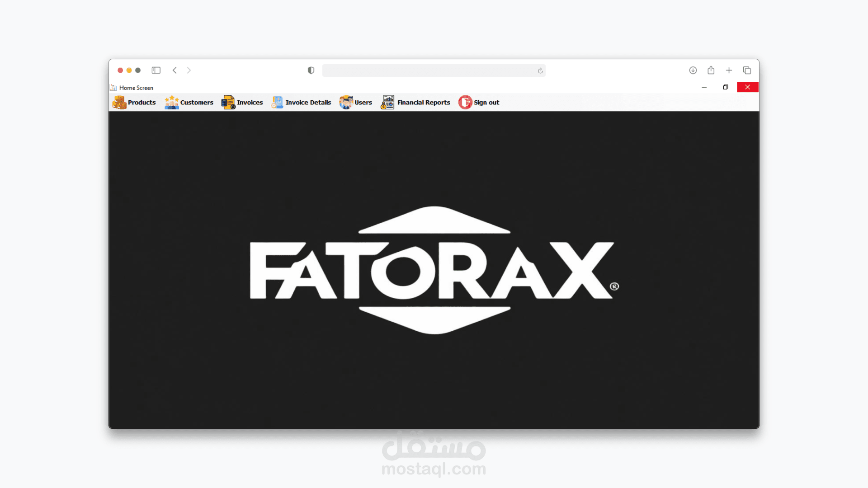Go back with the left arrow
Viewport: 868px width, 488px height.
pos(175,70)
